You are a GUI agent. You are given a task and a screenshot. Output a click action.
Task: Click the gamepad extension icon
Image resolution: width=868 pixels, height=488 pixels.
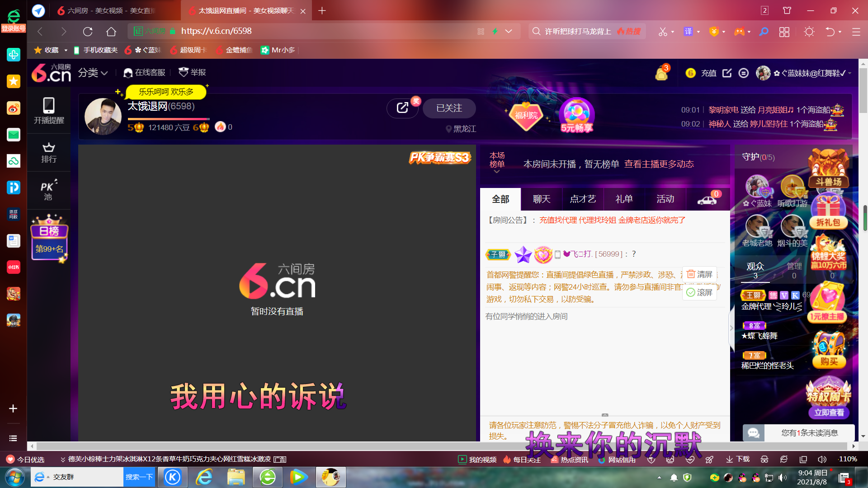click(x=739, y=32)
